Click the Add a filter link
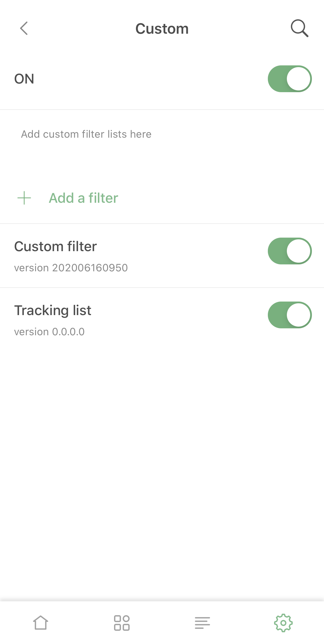Image resolution: width=324 pixels, height=644 pixels. point(84,198)
